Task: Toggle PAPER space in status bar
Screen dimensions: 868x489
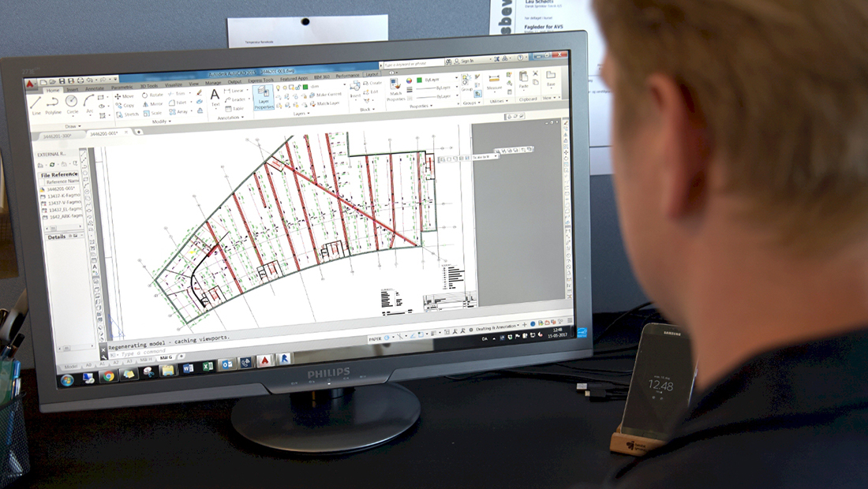Action: pos(376,338)
